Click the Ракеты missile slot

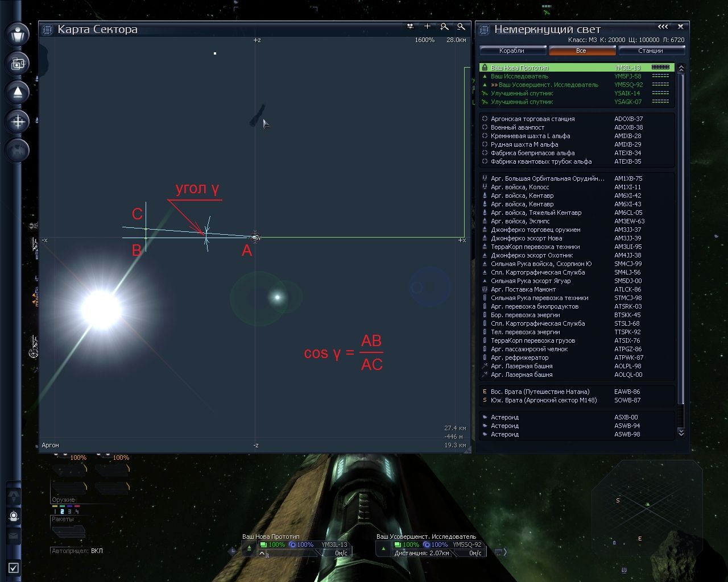point(68,531)
